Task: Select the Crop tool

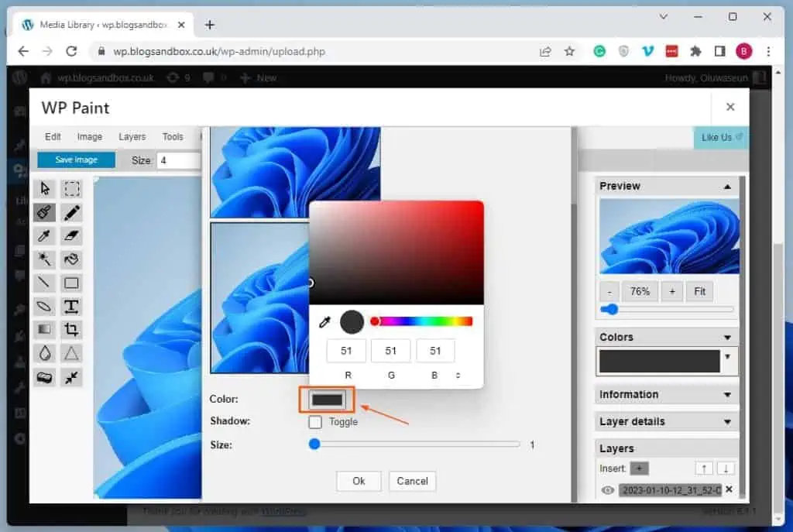Action: tap(71, 329)
